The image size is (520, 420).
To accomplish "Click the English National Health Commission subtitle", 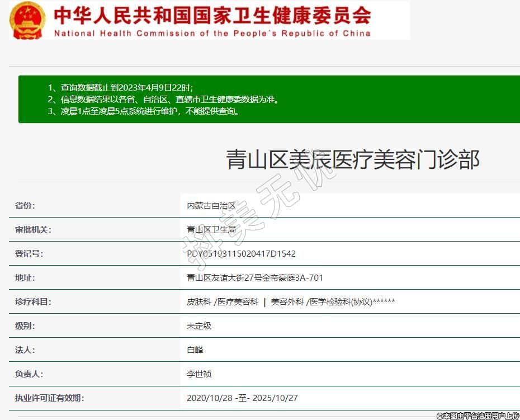I will point(212,34).
